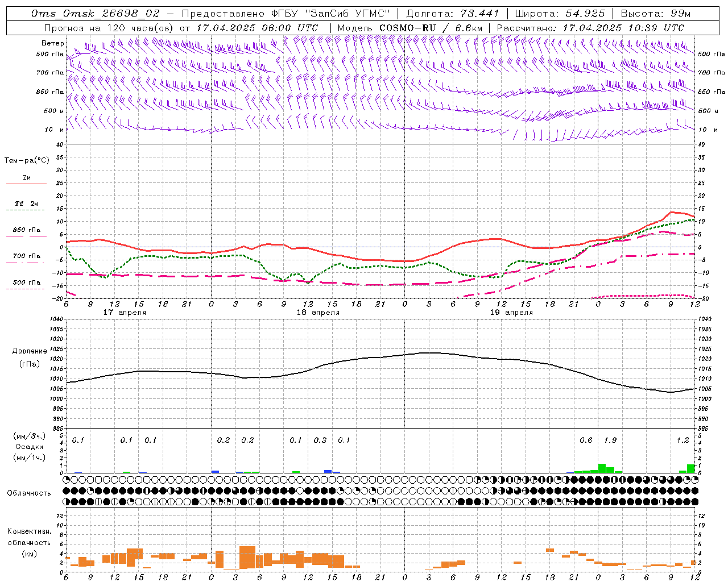The image size is (728, 582).
Task: Click the Давление pressure panel label
Action: [x=30, y=351]
